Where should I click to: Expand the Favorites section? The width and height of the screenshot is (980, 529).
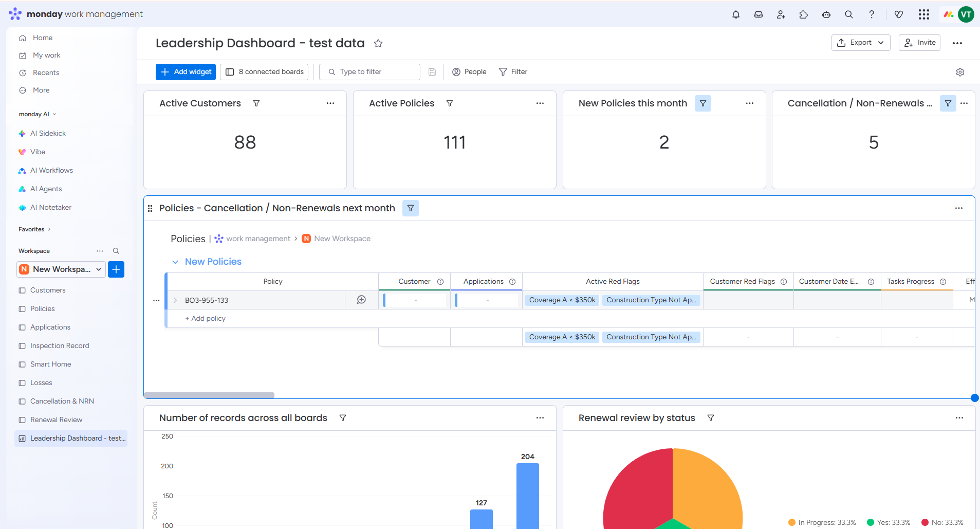click(34, 229)
